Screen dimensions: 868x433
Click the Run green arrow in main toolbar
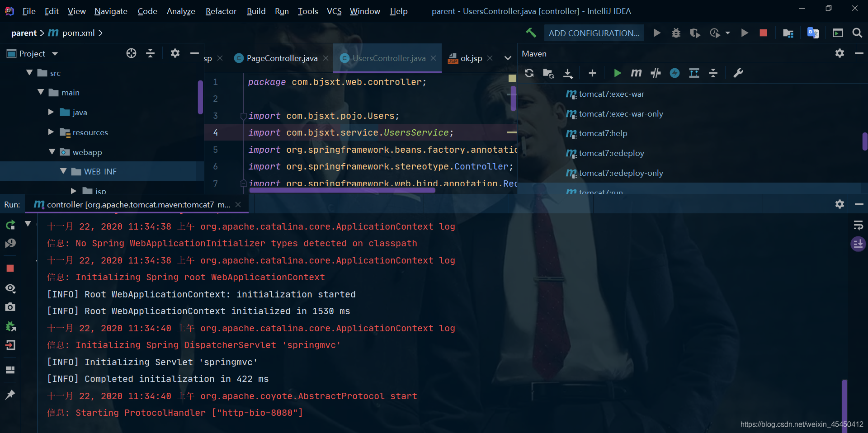(657, 33)
